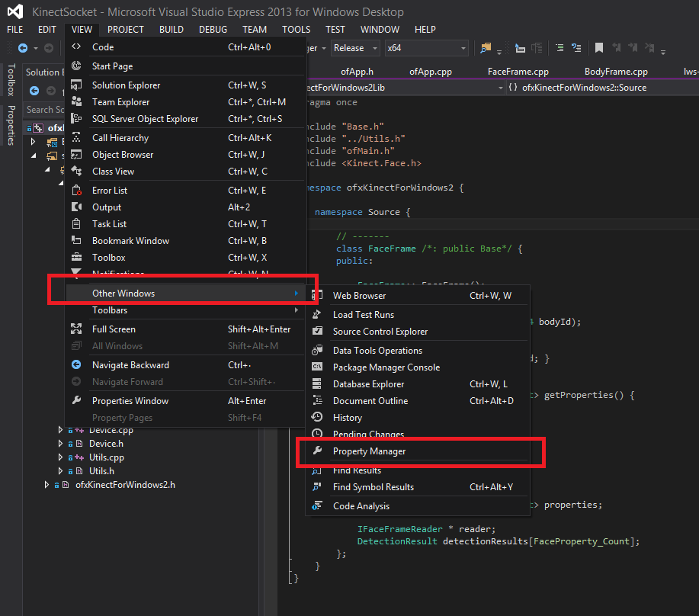Viewport: 699px width, 616px height.
Task: Open the Toolbox side tab
Action: tap(11, 80)
